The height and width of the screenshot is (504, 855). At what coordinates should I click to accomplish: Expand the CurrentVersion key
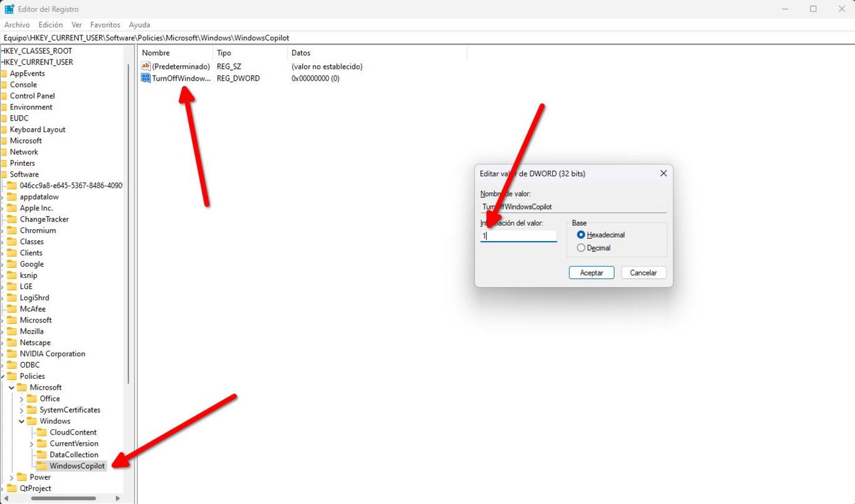pyautogui.click(x=31, y=444)
